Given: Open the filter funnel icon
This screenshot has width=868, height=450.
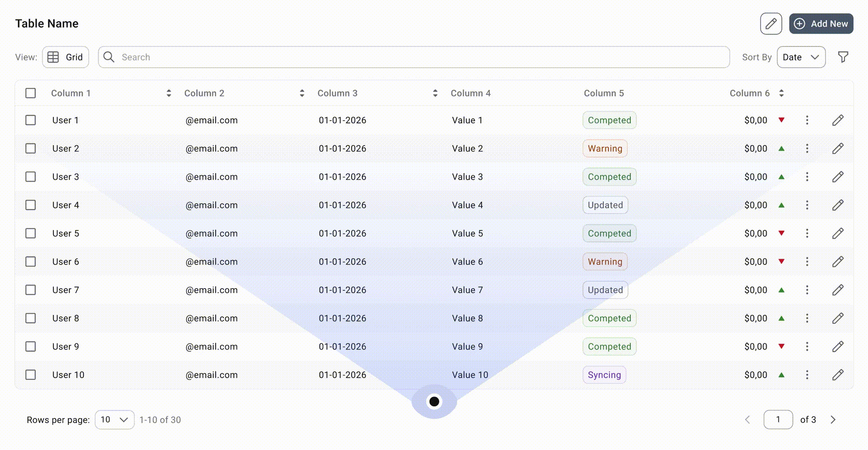Looking at the screenshot, I should 843,57.
